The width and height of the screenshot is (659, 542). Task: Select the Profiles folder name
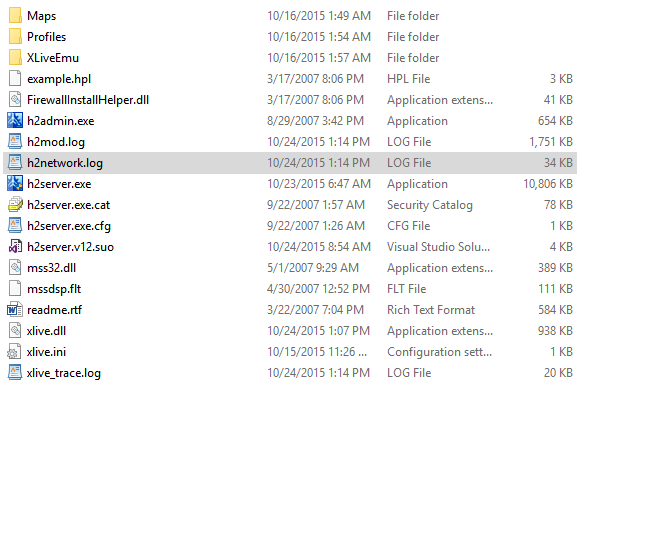pyautogui.click(x=47, y=37)
